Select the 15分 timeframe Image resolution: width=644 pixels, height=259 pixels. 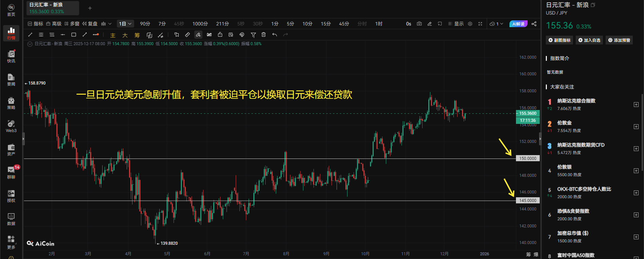click(x=326, y=24)
